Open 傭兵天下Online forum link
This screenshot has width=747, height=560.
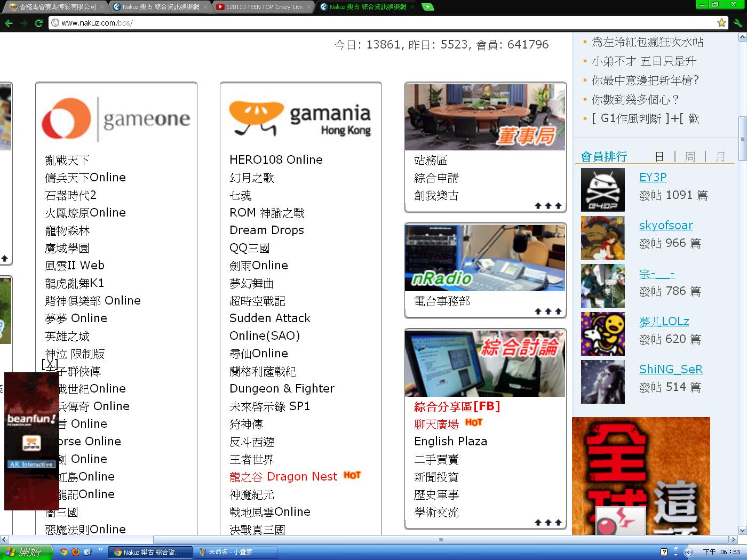pyautogui.click(x=85, y=177)
